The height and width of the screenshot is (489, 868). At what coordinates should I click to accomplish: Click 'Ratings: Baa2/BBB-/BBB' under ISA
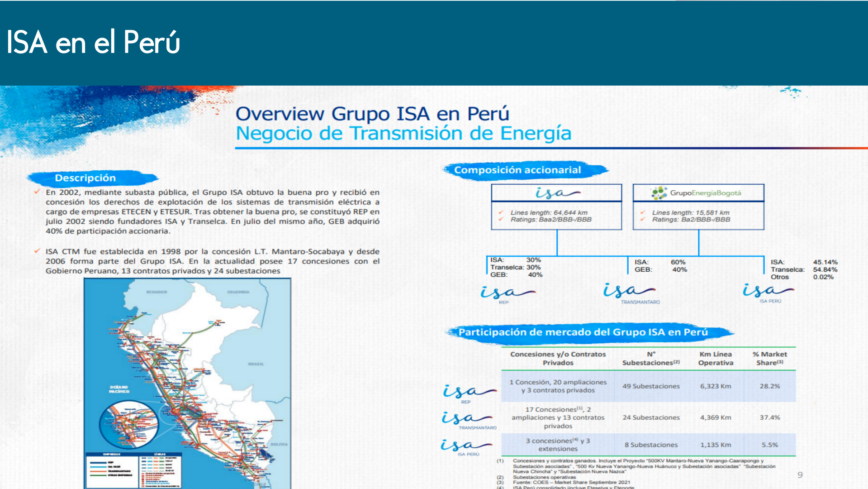551,220
